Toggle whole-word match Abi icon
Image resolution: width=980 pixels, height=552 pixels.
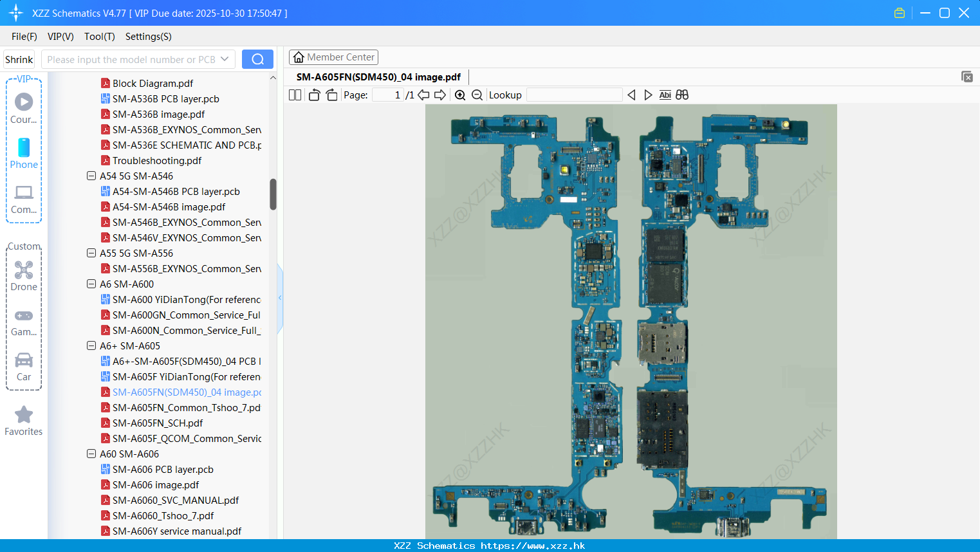pos(665,95)
